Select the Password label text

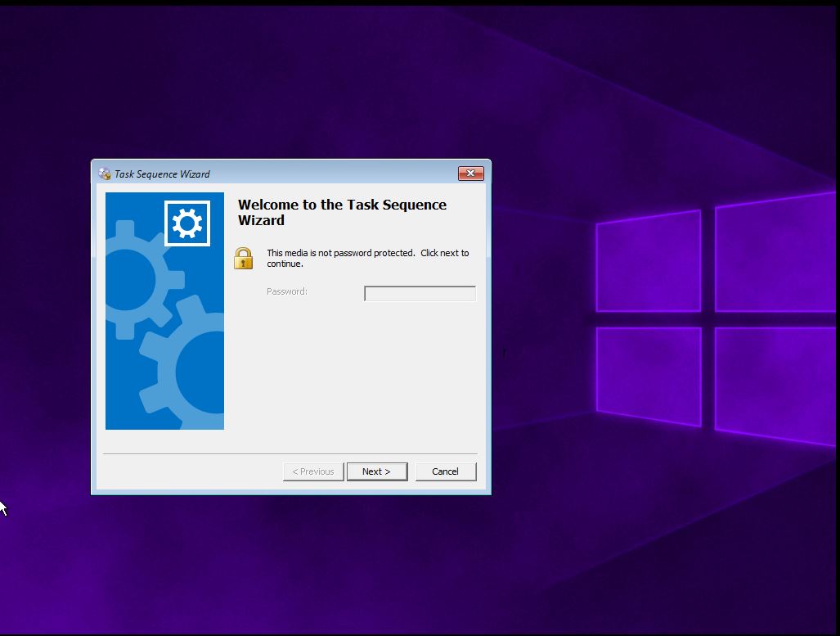coord(286,291)
